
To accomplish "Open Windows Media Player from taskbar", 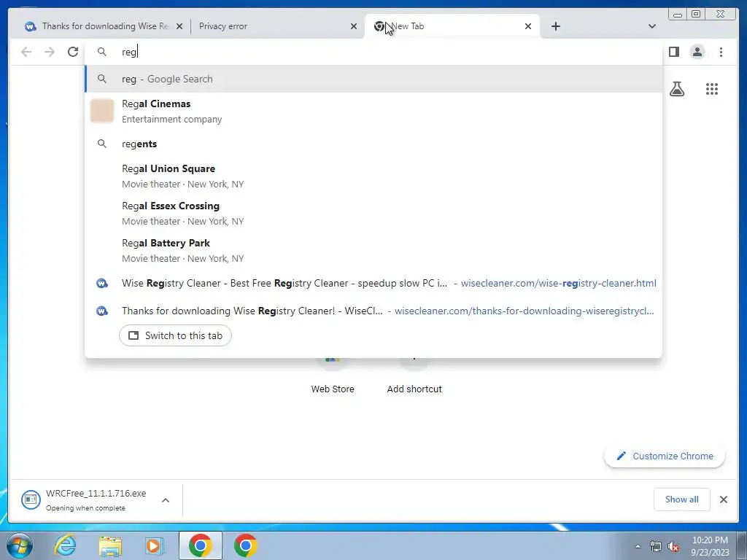I will pos(155,545).
